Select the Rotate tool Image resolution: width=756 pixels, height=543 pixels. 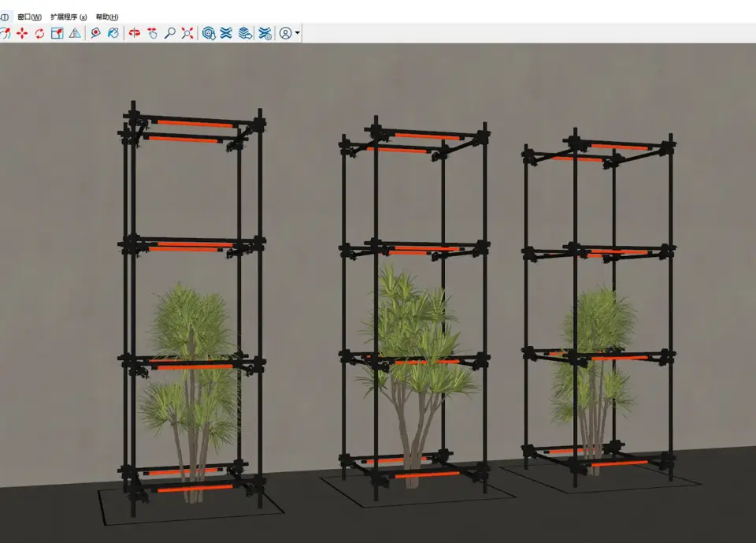[39, 33]
